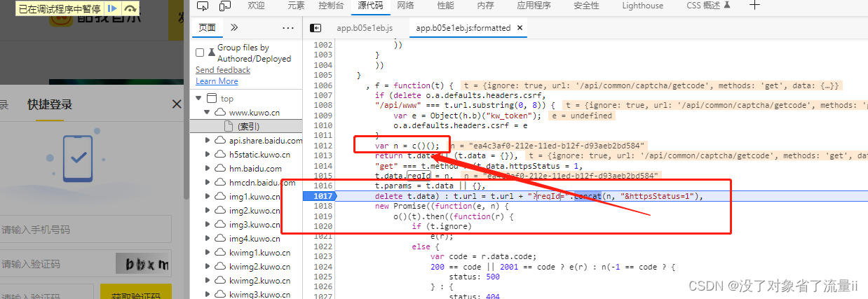Viewport: 868px width, 299px height.
Task: Focus the 请输入手机号码 phone input field
Action: pyautogui.click(x=85, y=230)
